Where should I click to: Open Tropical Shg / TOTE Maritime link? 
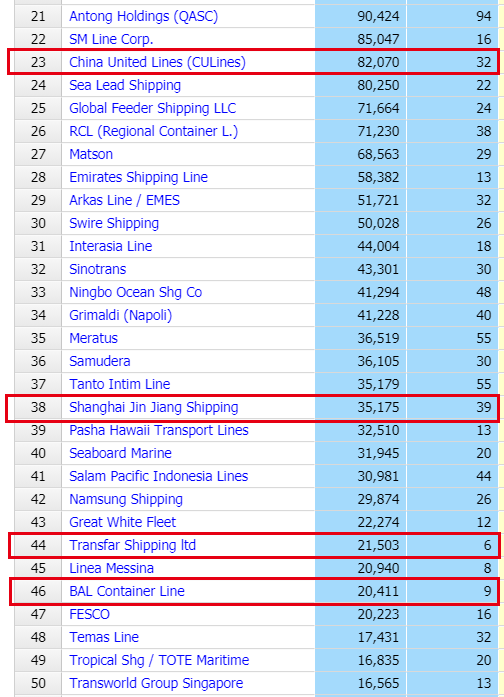click(x=159, y=661)
